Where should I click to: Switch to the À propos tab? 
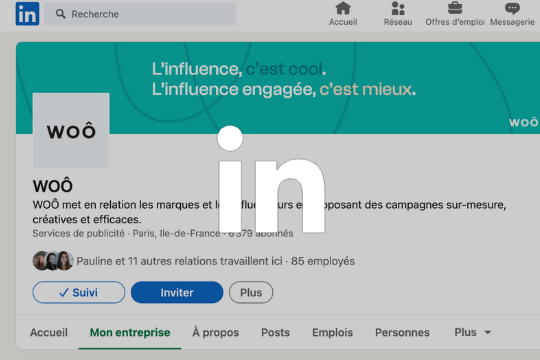[x=216, y=332]
